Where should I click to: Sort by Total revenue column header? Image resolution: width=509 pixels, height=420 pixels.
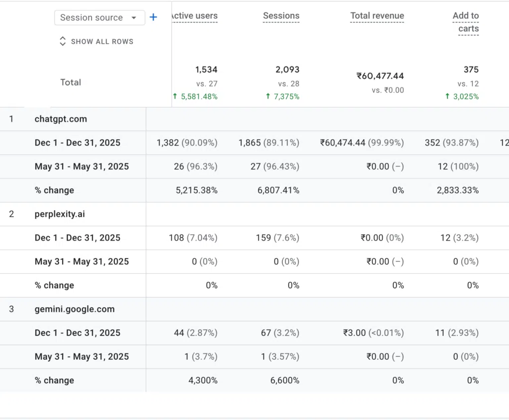click(x=377, y=15)
